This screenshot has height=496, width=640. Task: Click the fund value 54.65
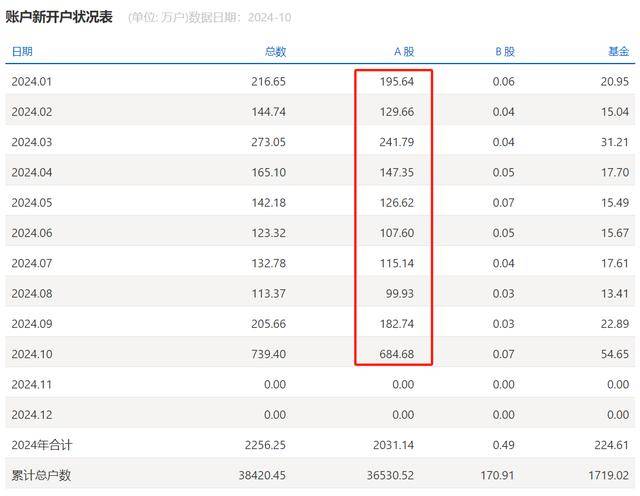point(615,354)
